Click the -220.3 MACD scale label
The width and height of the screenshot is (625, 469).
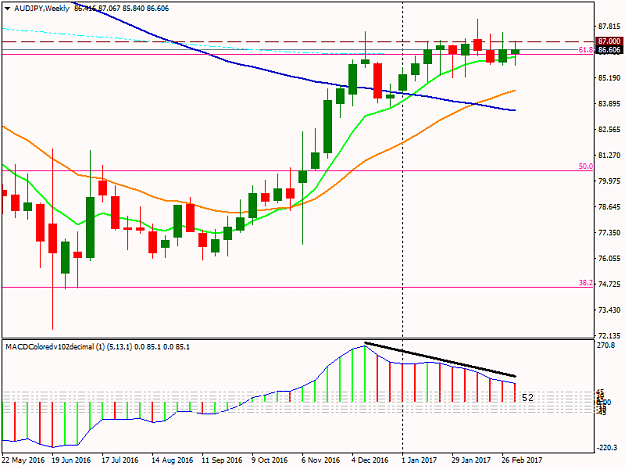[x=607, y=447]
